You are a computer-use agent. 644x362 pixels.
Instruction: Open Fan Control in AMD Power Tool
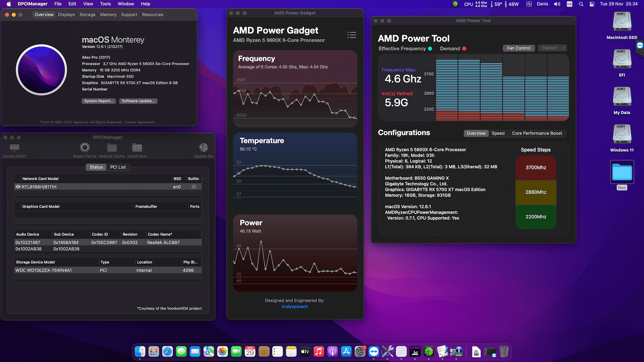point(519,48)
